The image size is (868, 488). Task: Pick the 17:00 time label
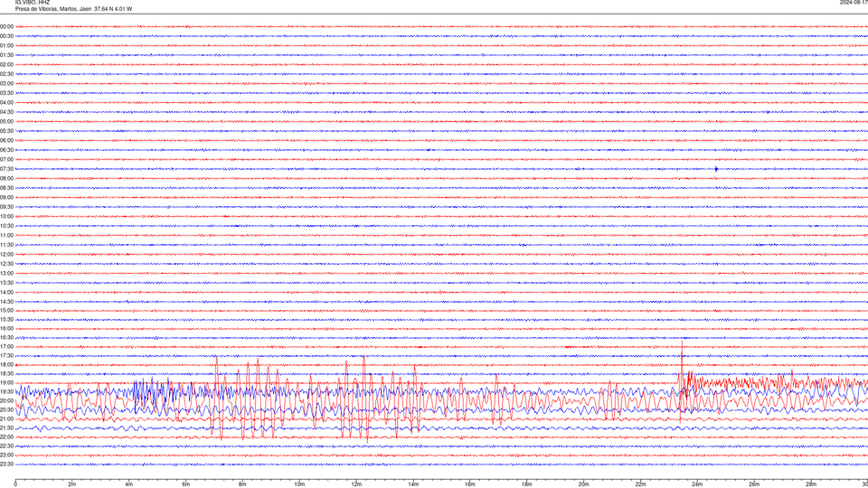(6, 347)
